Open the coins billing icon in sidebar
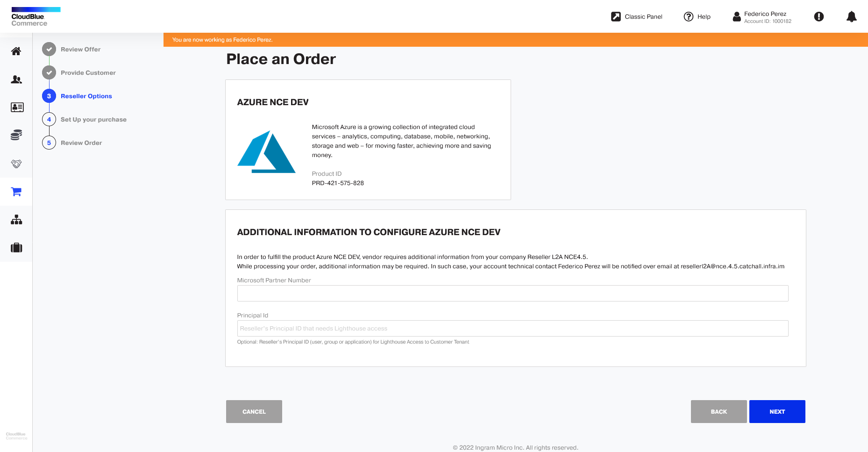Viewport: 868px width, 452px height. pyautogui.click(x=16, y=136)
